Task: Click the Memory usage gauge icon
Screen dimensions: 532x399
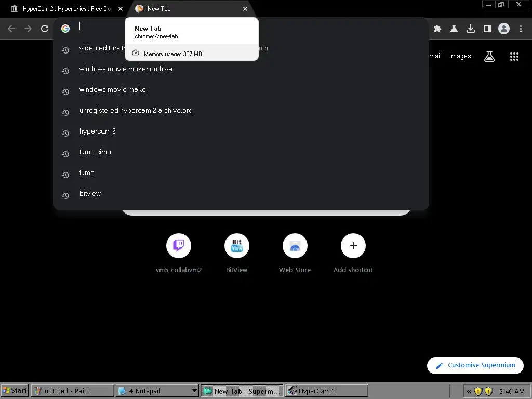Action: (136, 53)
